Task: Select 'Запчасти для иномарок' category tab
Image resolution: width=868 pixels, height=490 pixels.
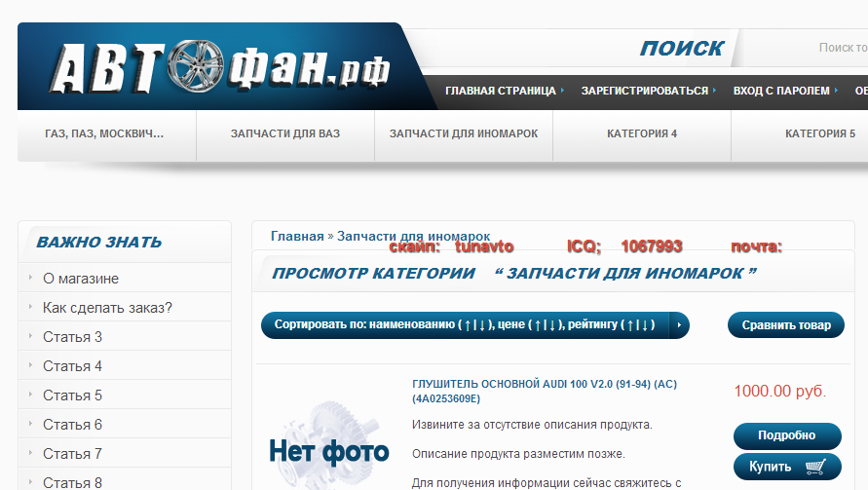Action: (463, 134)
